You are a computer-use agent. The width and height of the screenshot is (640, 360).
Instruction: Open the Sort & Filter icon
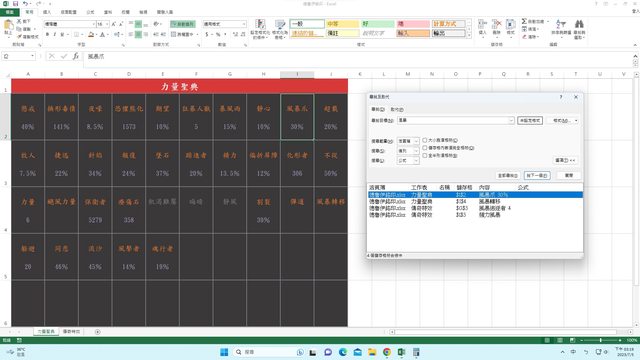click(561, 24)
